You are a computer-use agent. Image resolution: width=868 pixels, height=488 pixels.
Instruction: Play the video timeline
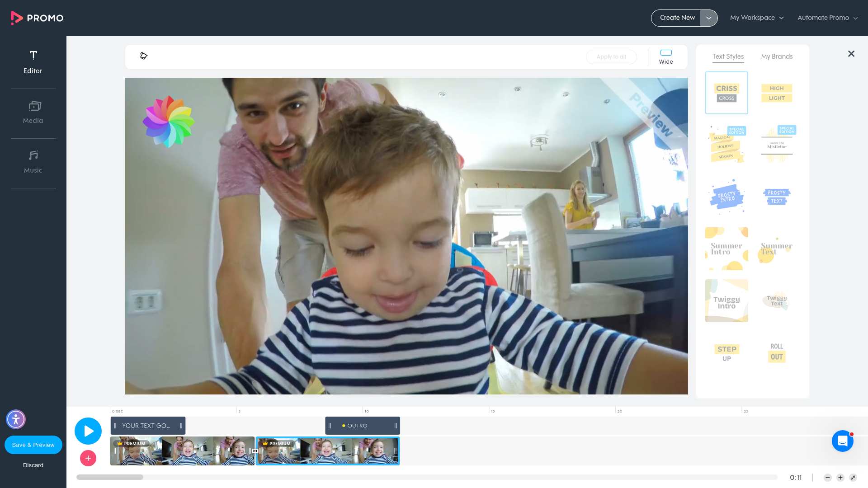(88, 431)
